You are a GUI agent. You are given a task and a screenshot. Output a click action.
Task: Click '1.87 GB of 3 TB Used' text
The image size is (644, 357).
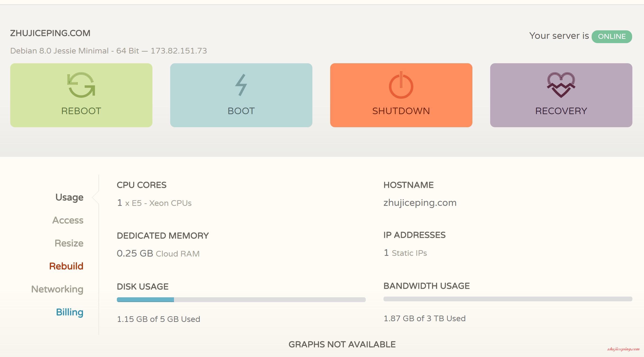pyautogui.click(x=425, y=318)
